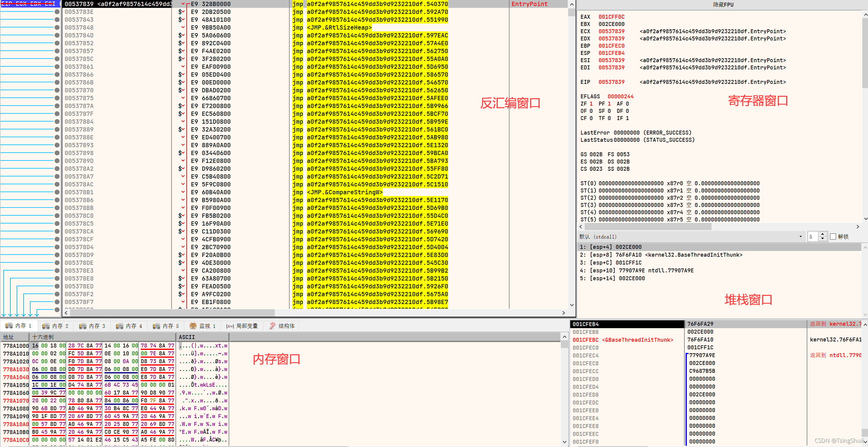Click the 监视 1 watch dog icon
The width and height of the screenshot is (868, 447).
pyautogui.click(x=193, y=326)
